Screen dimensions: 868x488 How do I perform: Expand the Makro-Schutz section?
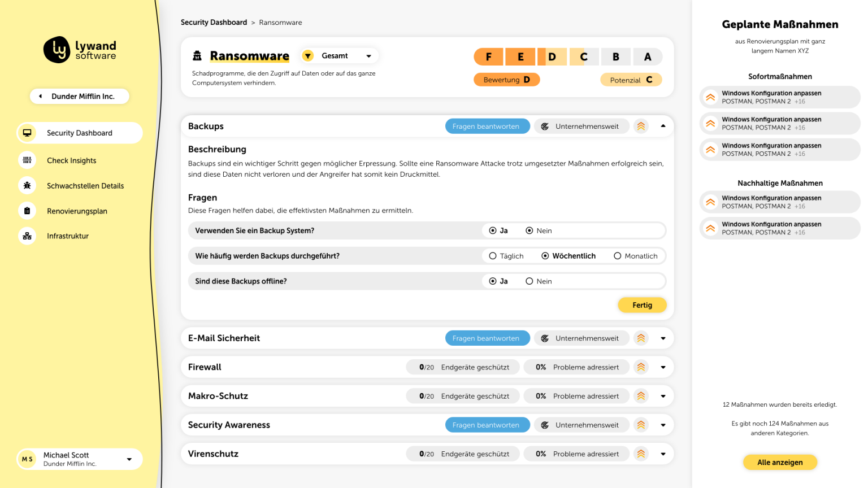(x=663, y=396)
